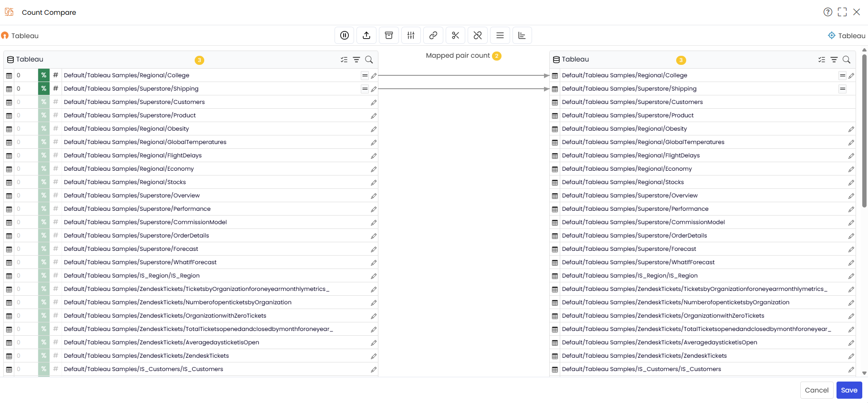Toggle hash button on left Superstore/Shipping row
The width and height of the screenshot is (868, 403).
click(56, 89)
